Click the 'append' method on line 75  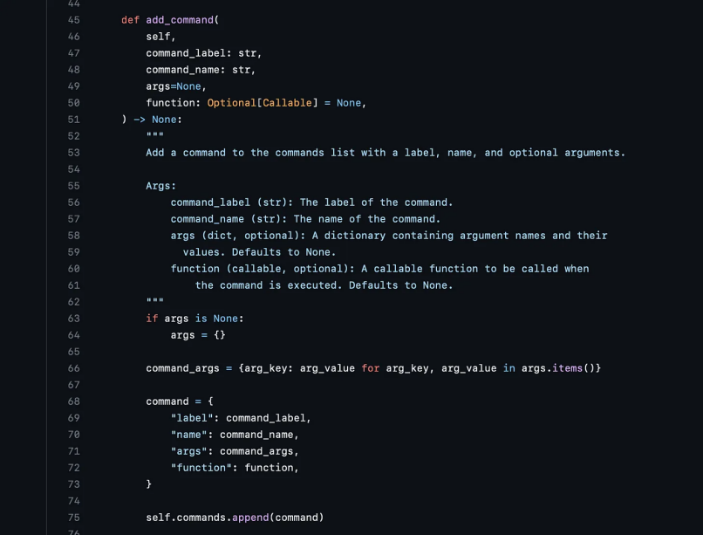250,518
